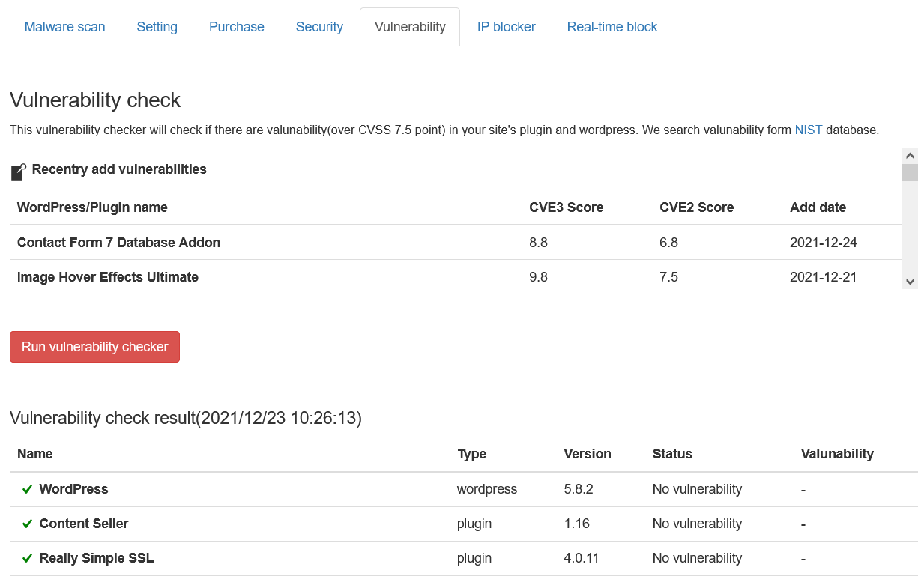Open the Malware scan tab
This screenshot has height=576, width=924.
point(64,27)
